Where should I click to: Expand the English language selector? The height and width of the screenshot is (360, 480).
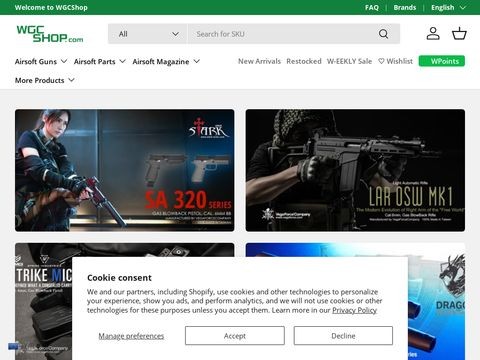(448, 7)
